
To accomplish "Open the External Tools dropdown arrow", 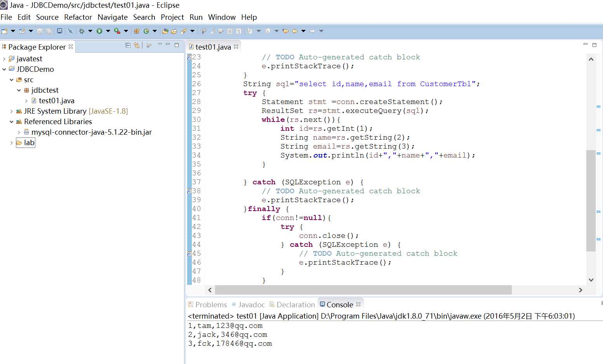I will tap(126, 31).
